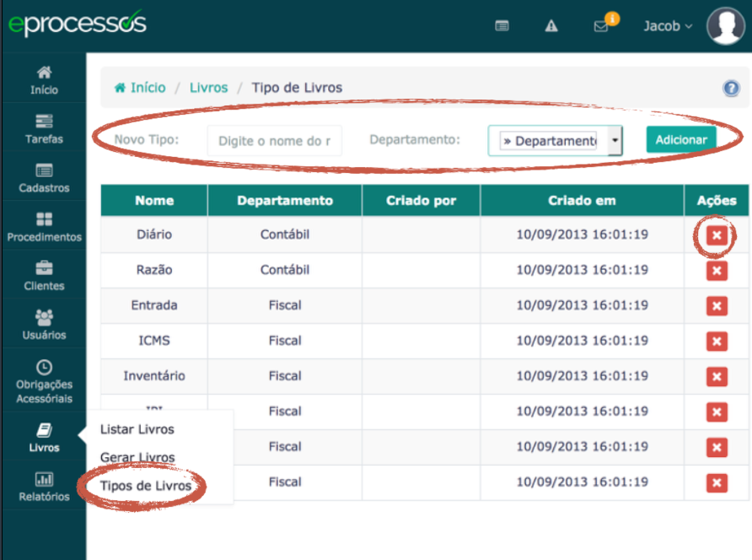Click the Livros breadcrumb link
The height and width of the screenshot is (560, 752).
click(x=208, y=88)
